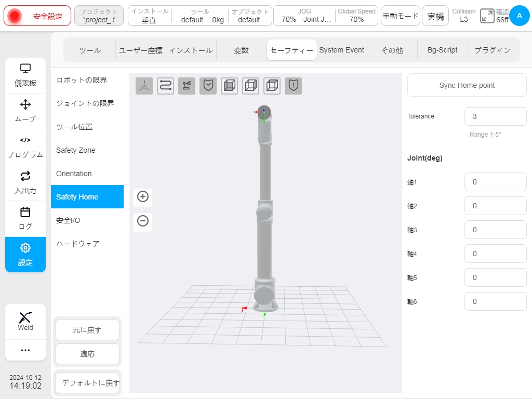Open ロボットの限界 safety section
The height and width of the screenshot is (399, 532).
(x=87, y=80)
